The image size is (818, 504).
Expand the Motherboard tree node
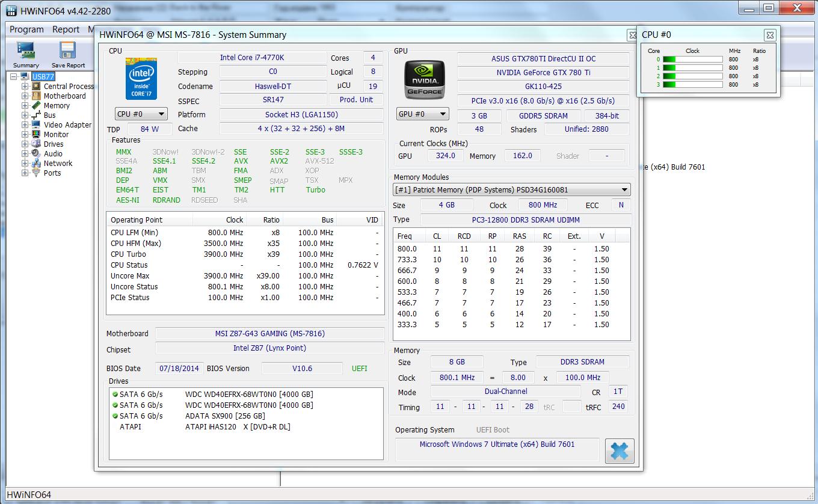click(x=25, y=96)
